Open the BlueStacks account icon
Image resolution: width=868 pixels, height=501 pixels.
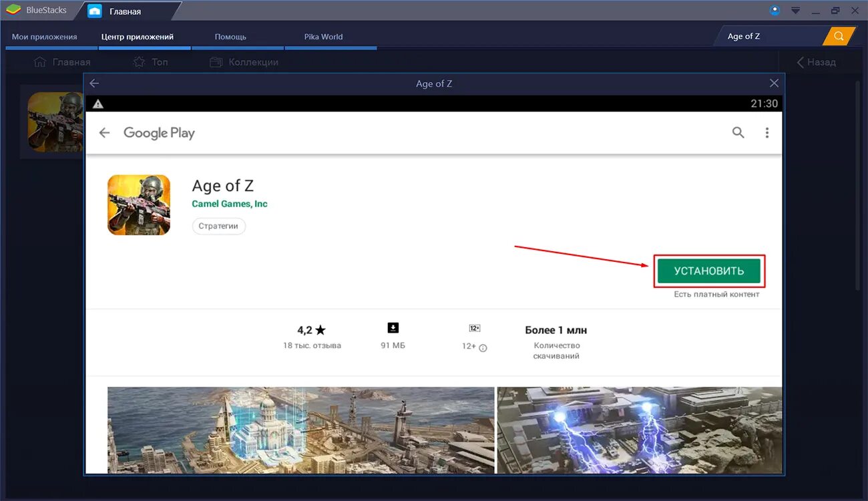[775, 10]
